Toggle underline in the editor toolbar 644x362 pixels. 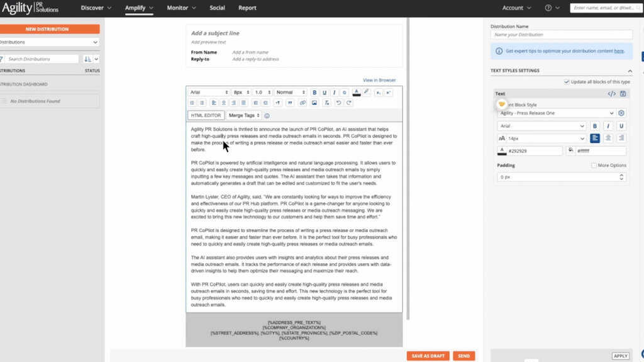325,93
